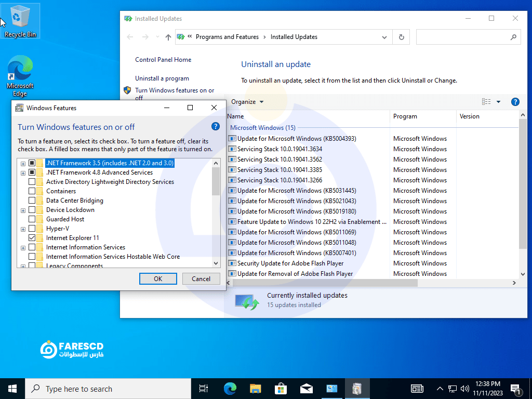Screen dimensions: 532x399
Task: Open the address bar history dropdown
Action: [384, 37]
